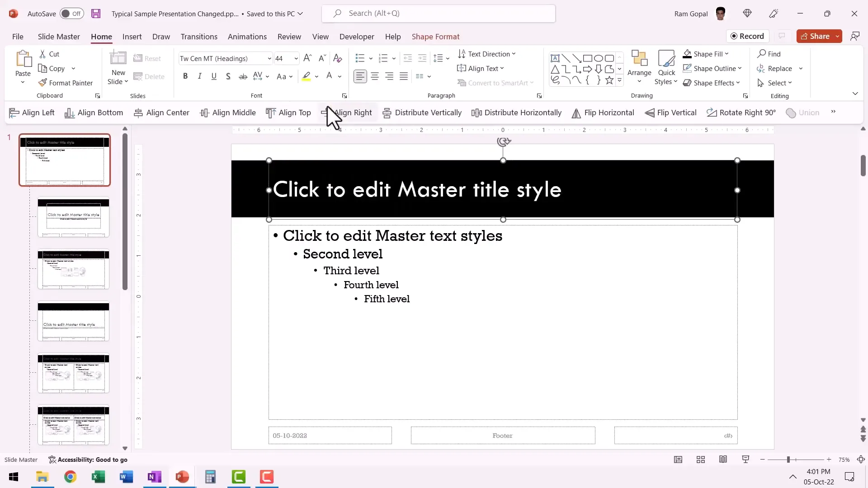
Task: Click Increase Font Size icon
Action: (307, 58)
